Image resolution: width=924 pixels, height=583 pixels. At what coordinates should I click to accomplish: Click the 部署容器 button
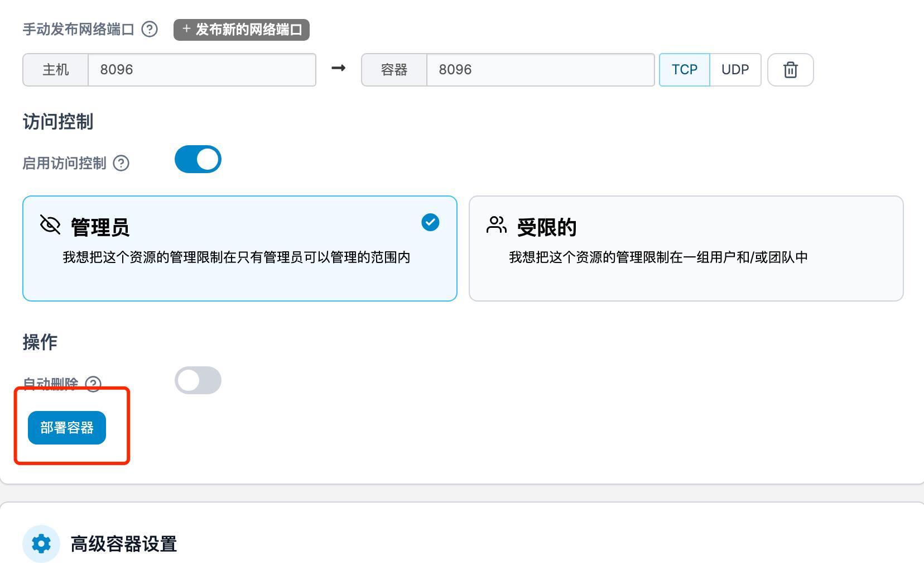click(x=66, y=427)
